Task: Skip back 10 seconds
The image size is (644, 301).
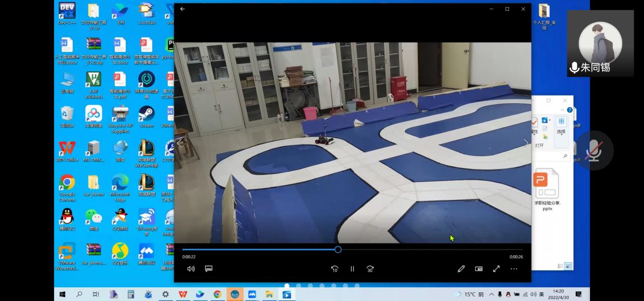Action: [x=334, y=269]
